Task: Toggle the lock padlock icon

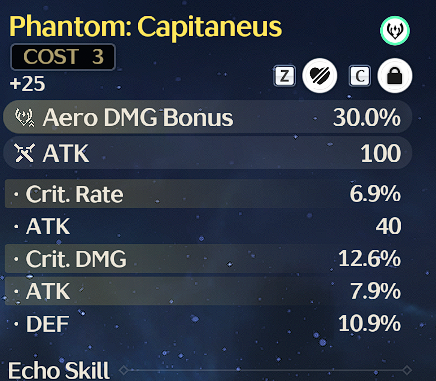Action: [395, 76]
